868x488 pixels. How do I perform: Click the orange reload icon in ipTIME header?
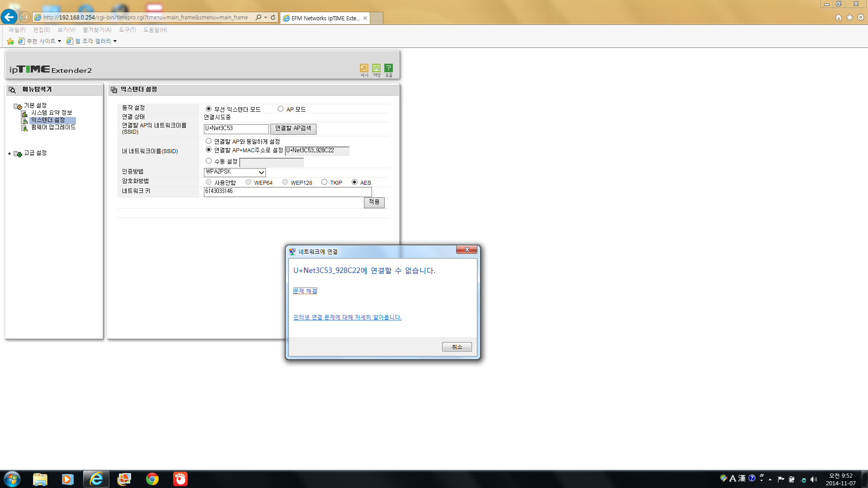click(364, 68)
